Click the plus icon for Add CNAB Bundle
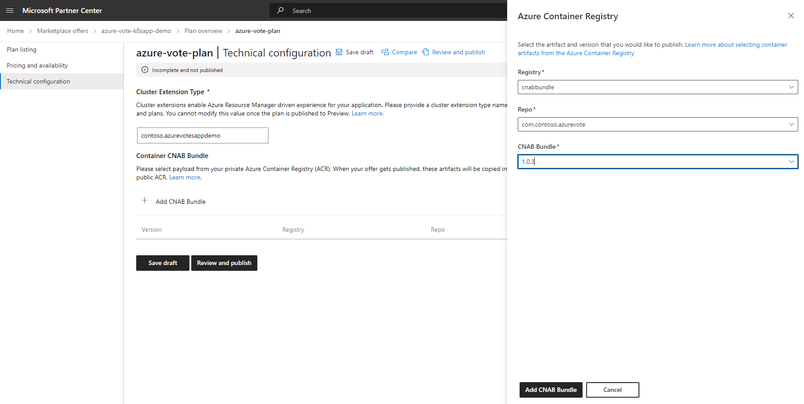Screen dimensions: 804x404 point(145,201)
